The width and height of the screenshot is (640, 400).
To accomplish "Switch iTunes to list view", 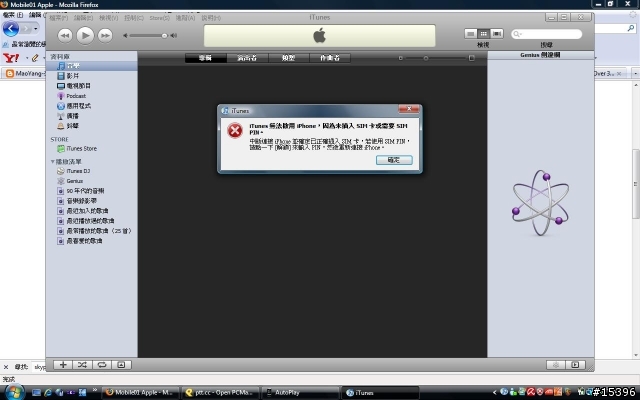I will point(471,33).
